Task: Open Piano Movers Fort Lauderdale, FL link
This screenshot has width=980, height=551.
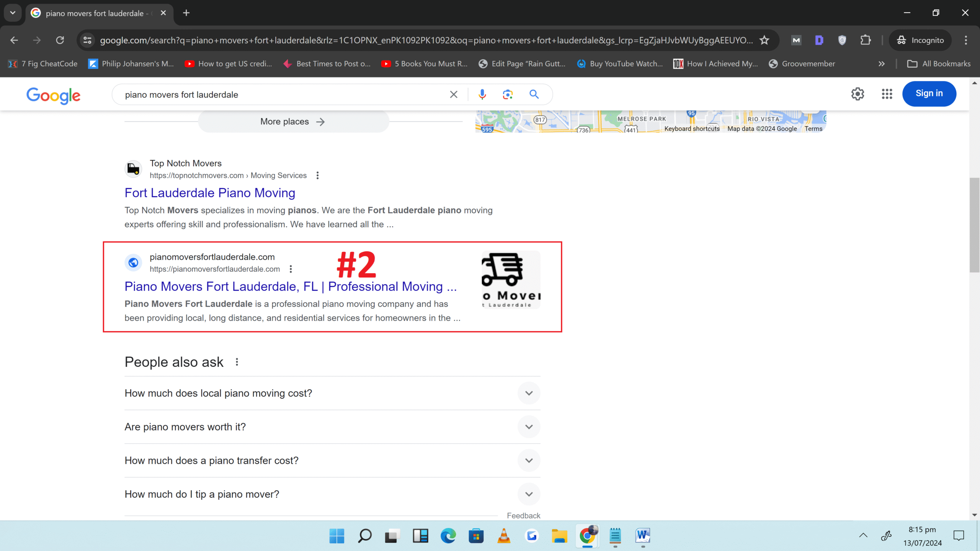Action: (291, 287)
